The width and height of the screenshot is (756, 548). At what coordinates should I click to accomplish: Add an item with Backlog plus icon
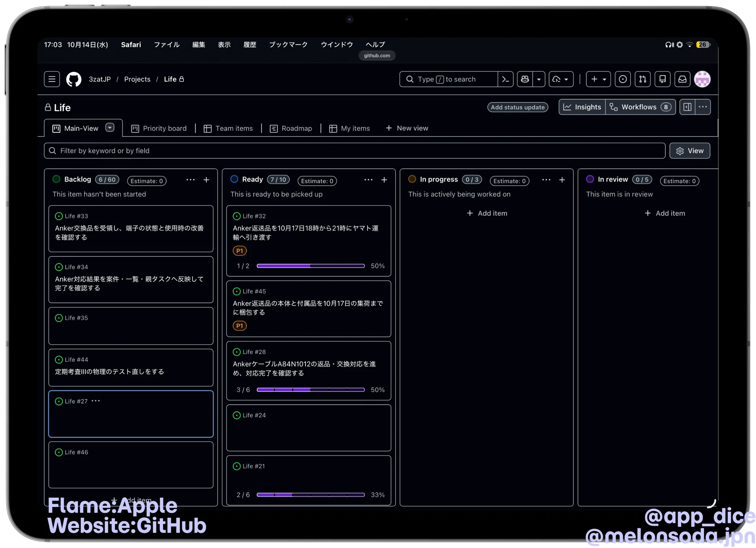206,180
